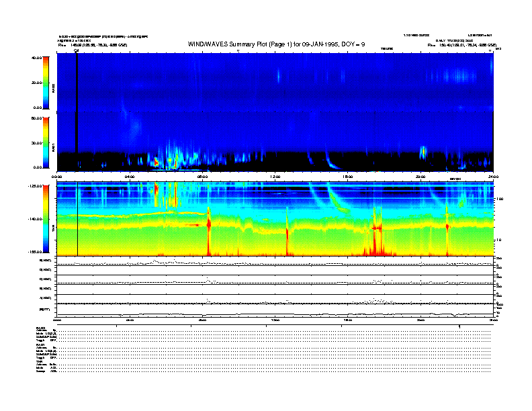Click the 00:00 tick label on bottom axis
Screen dimensions: 532x411
click(57, 320)
